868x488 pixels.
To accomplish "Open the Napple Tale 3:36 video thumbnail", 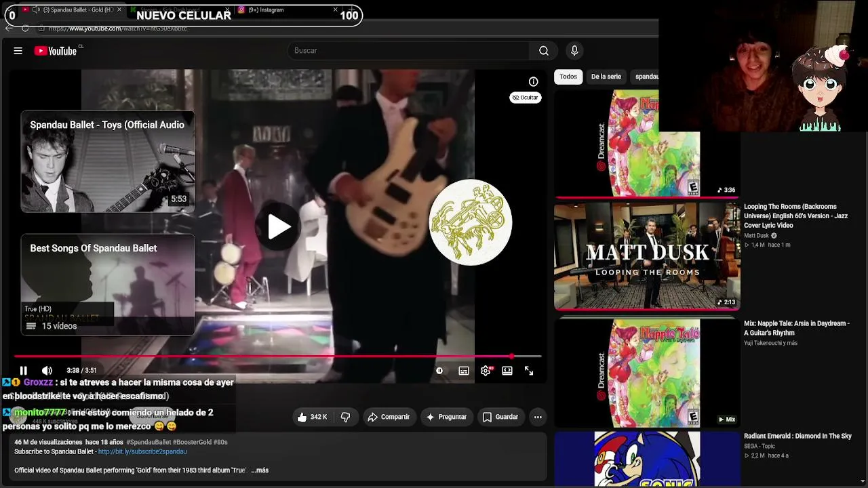I will 647,143.
